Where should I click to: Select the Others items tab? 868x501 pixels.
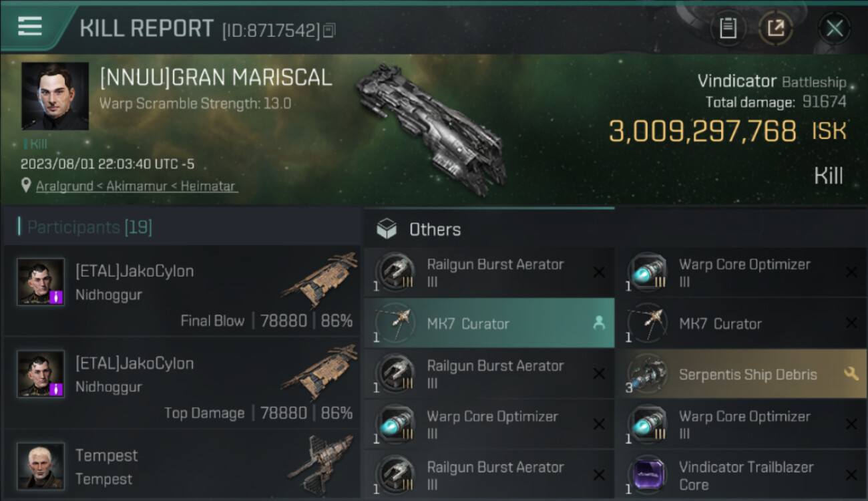(x=434, y=230)
